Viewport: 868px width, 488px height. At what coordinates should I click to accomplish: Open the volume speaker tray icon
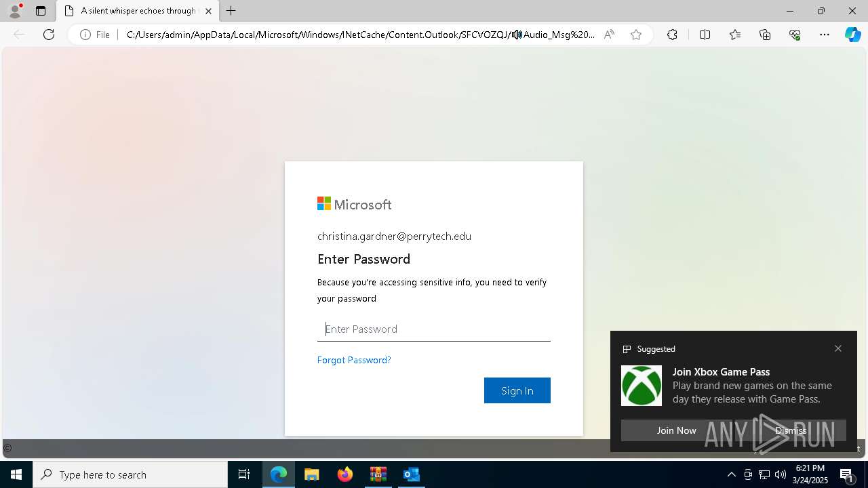[781, 474]
